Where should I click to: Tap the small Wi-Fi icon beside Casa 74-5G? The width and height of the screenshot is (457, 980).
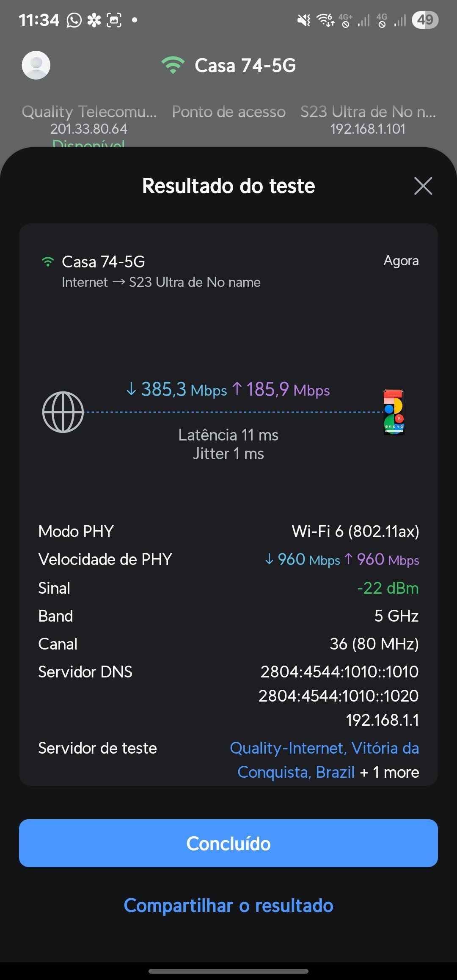[48, 262]
